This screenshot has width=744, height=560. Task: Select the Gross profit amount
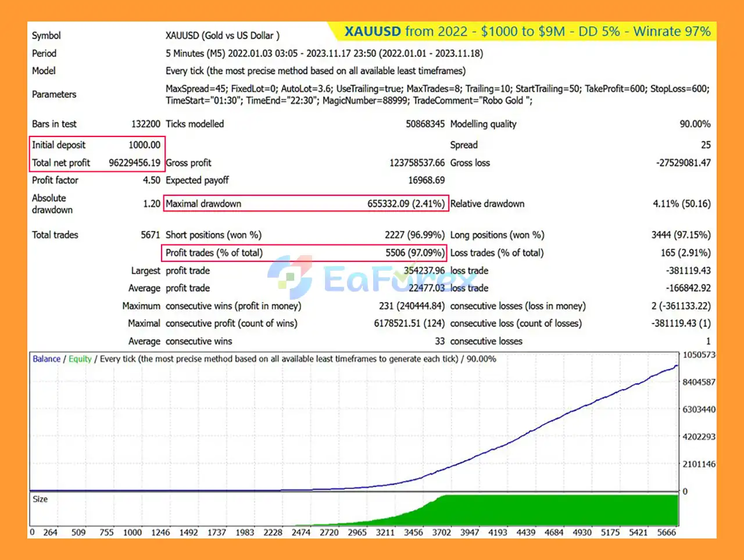[416, 163]
